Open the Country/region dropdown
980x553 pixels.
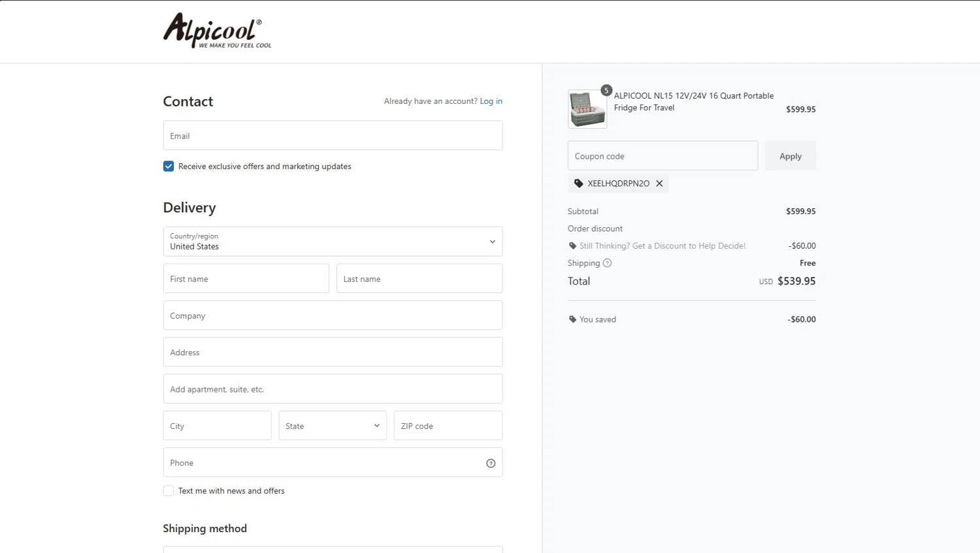pos(333,242)
